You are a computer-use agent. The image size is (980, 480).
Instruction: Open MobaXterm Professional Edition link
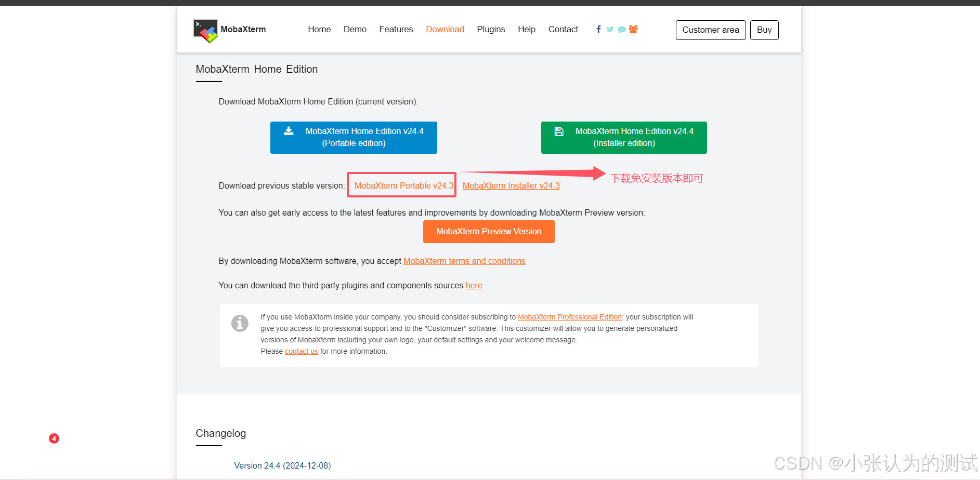(x=570, y=317)
